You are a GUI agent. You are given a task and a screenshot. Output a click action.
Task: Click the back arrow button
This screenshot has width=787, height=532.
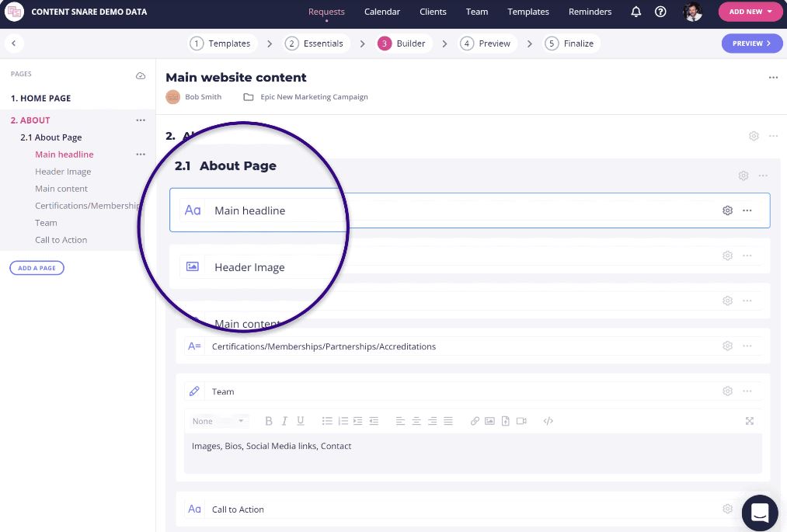click(13, 43)
